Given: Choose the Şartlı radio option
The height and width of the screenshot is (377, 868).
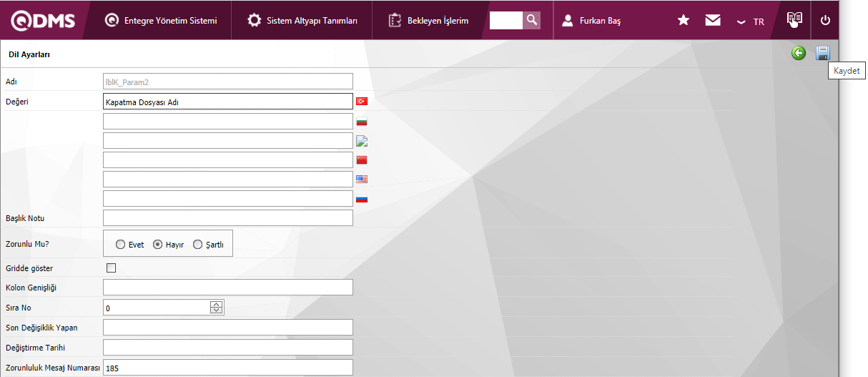Looking at the screenshot, I should click(197, 244).
